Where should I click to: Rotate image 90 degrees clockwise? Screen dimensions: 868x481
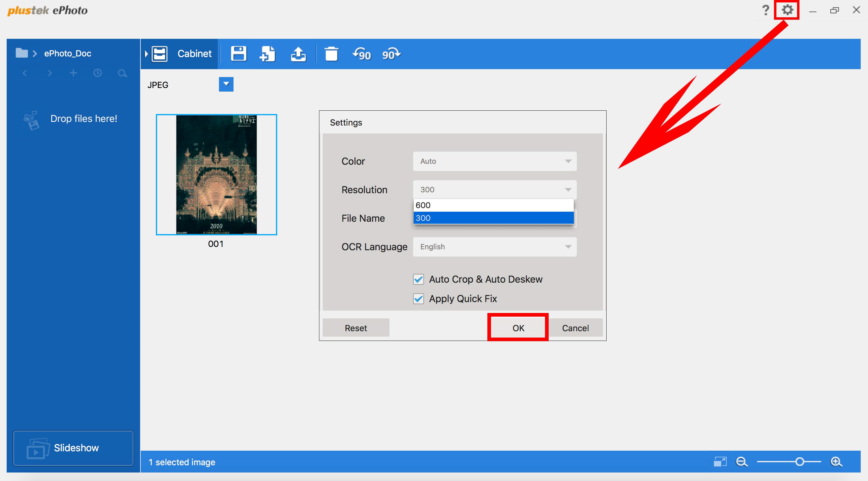(391, 54)
